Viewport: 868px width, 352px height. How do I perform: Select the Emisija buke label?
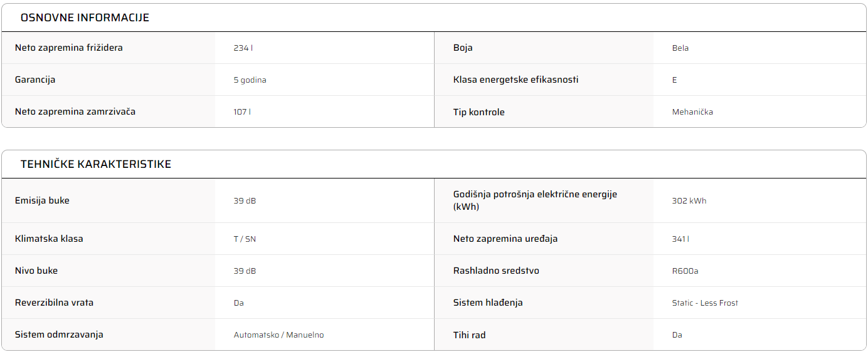click(x=42, y=200)
